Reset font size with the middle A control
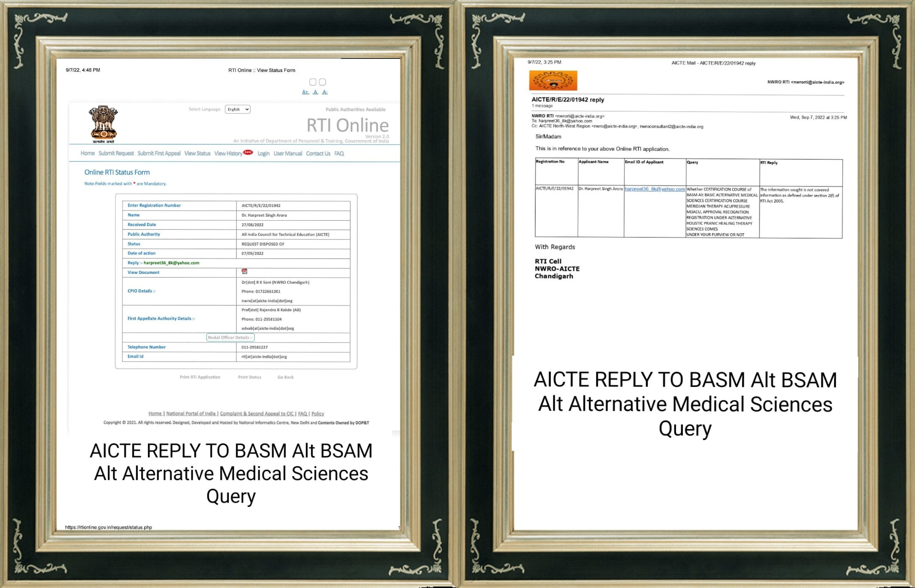Viewport: 915px width, 588px height. click(x=315, y=92)
